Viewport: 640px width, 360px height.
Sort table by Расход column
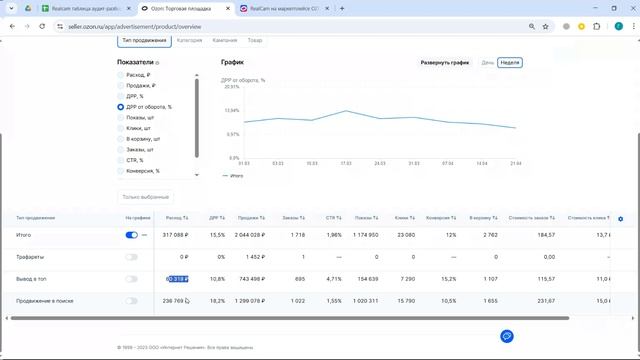pos(177,218)
